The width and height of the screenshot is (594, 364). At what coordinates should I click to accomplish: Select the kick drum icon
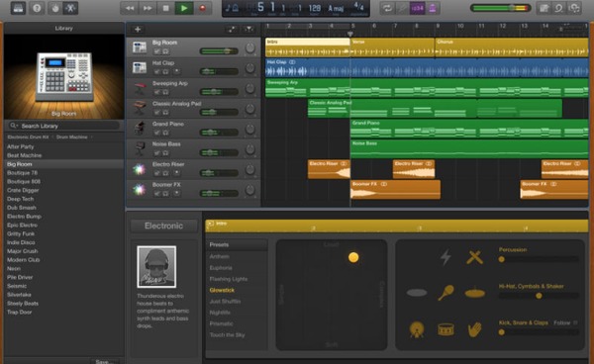[417, 329]
